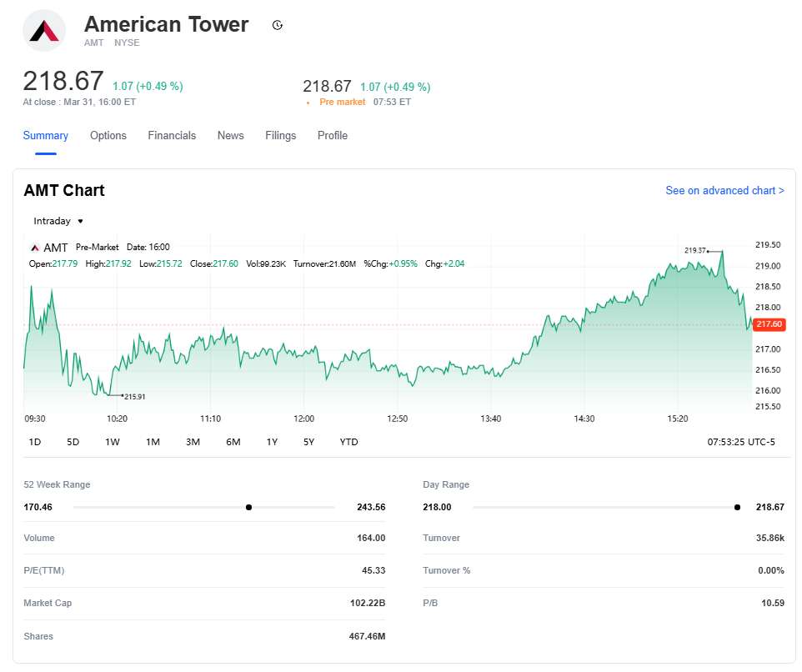
Task: Click the 52 Week Range slider marker
Action: (248, 507)
